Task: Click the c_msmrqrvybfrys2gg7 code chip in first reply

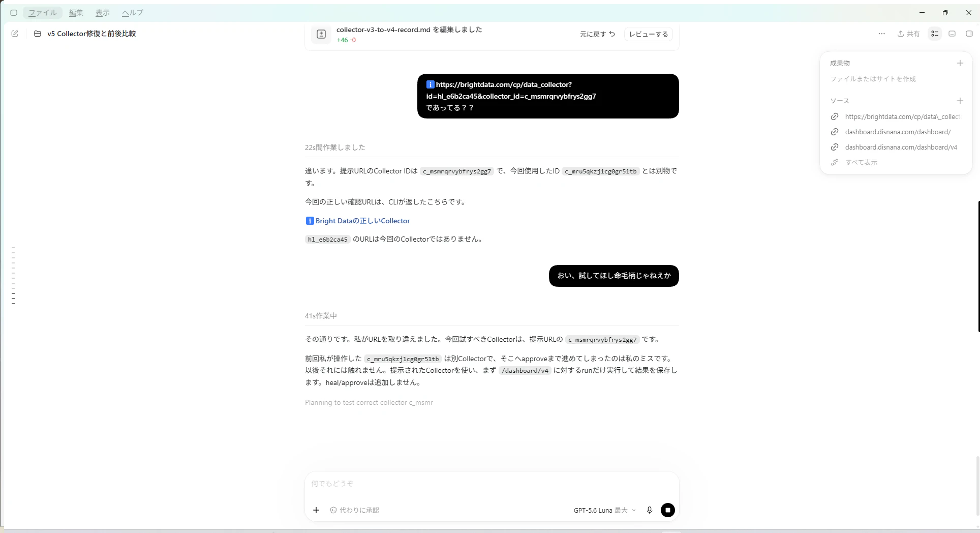Action: (x=456, y=171)
